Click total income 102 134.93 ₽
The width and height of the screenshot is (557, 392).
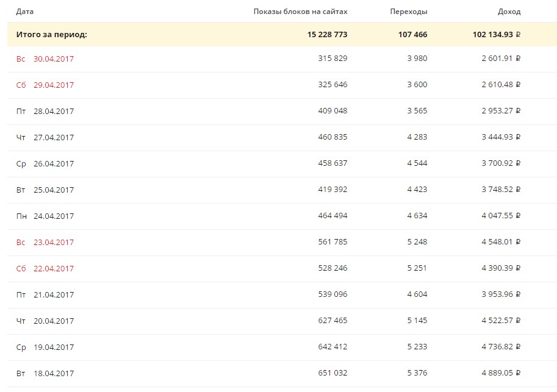pos(496,34)
